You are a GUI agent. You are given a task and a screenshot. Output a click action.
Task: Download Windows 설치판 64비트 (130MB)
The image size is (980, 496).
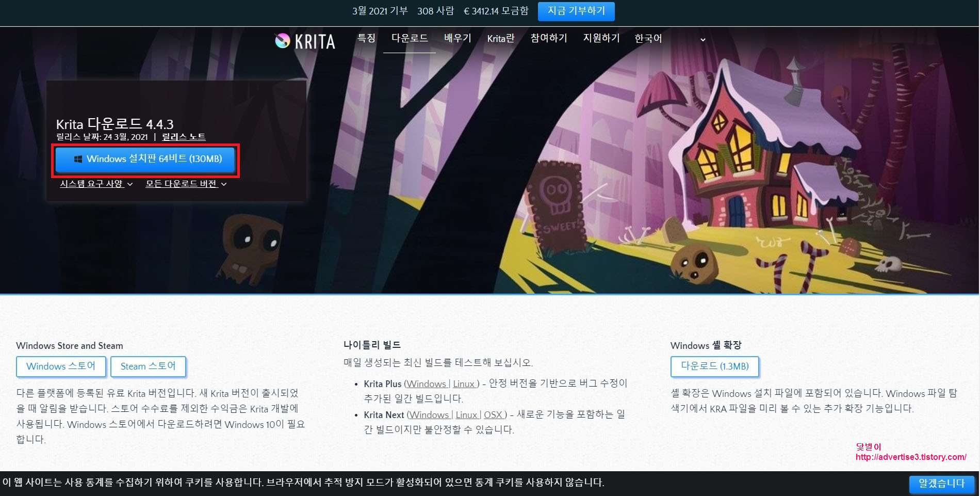(145, 159)
